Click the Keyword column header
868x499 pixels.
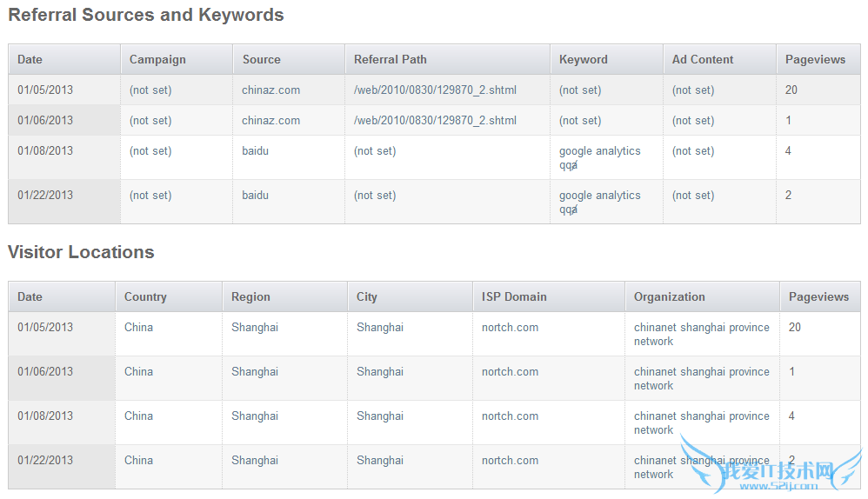tap(583, 59)
